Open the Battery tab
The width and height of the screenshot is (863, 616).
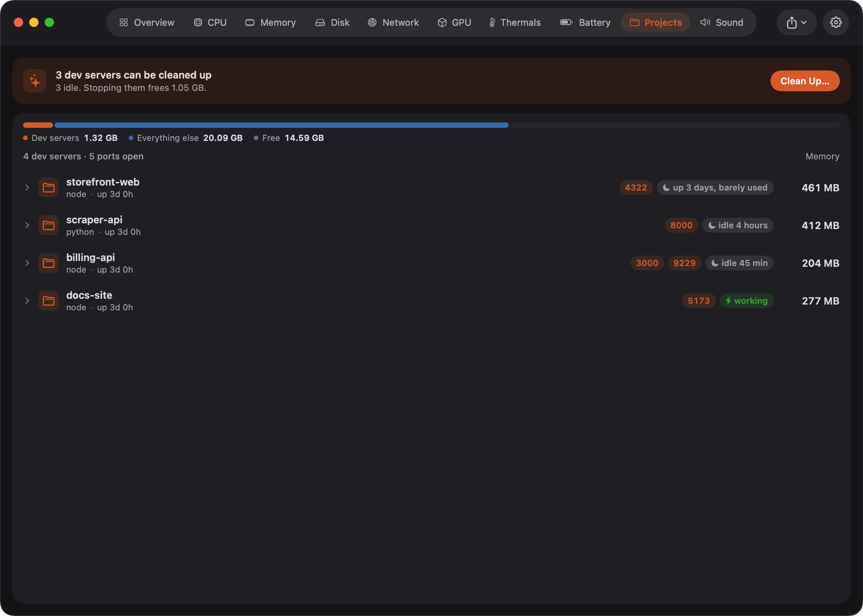(x=585, y=22)
